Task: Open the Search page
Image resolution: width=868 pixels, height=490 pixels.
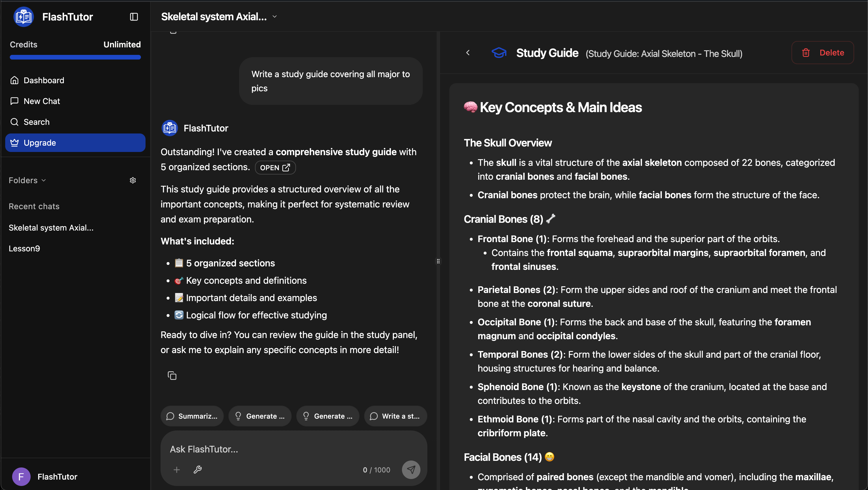Action: [x=36, y=122]
